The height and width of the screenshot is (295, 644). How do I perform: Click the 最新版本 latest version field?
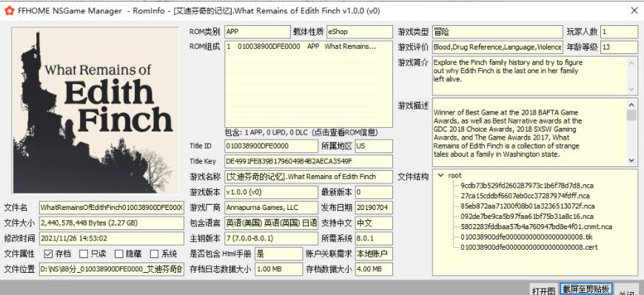[374, 192]
